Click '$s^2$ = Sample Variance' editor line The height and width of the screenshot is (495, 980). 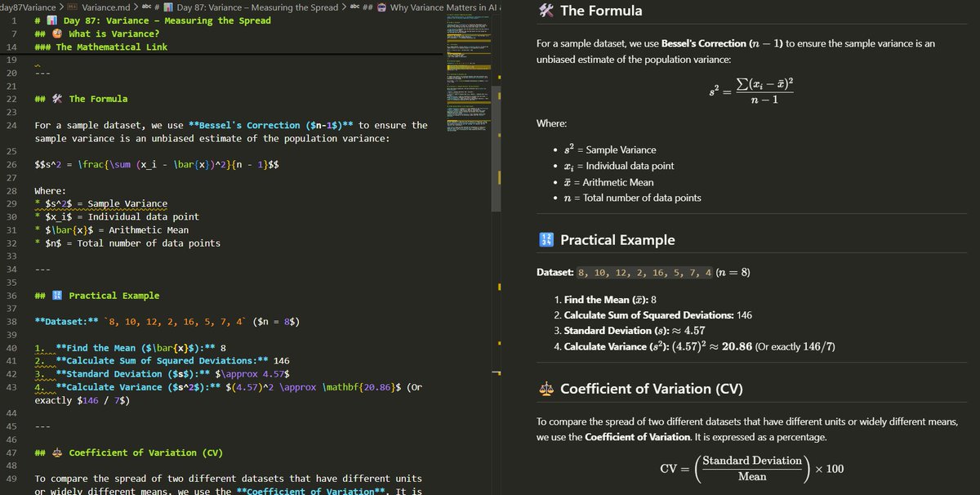point(101,203)
